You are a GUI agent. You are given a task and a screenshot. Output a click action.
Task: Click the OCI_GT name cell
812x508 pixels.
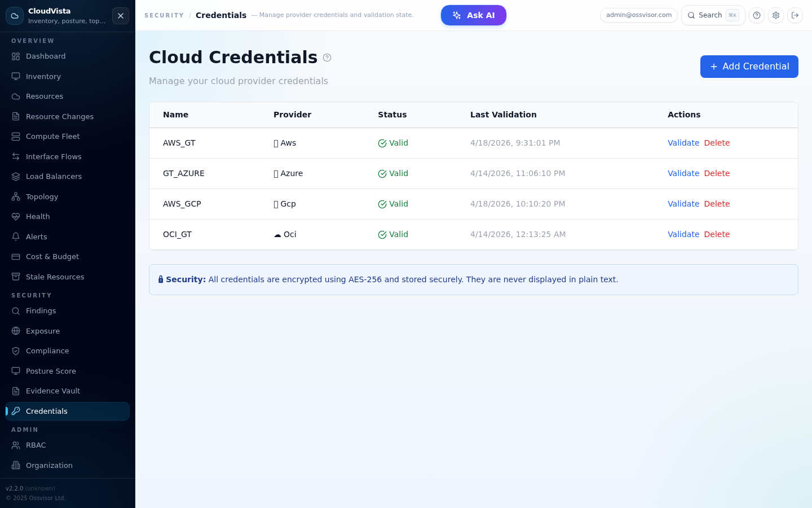[x=178, y=234]
